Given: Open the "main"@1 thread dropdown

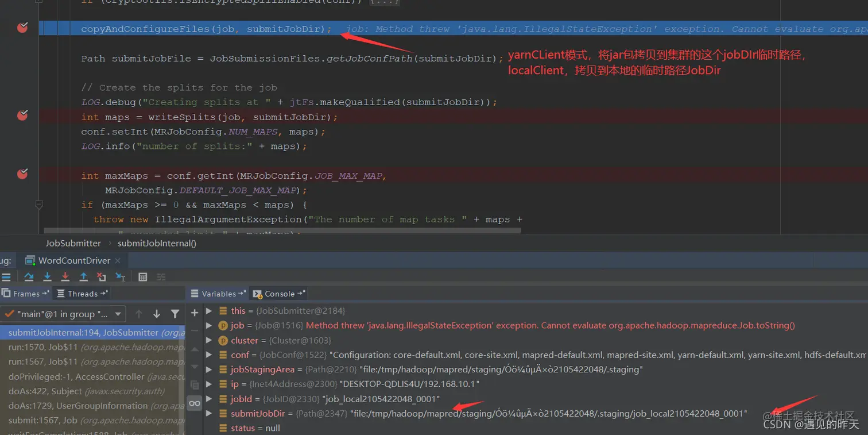Looking at the screenshot, I should tap(63, 314).
